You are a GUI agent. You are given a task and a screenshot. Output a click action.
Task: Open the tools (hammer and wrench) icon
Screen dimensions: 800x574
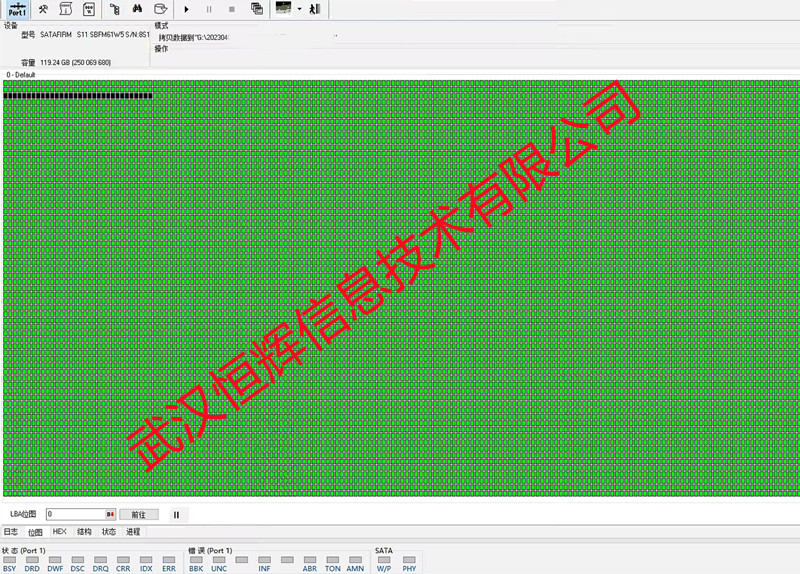43,9
